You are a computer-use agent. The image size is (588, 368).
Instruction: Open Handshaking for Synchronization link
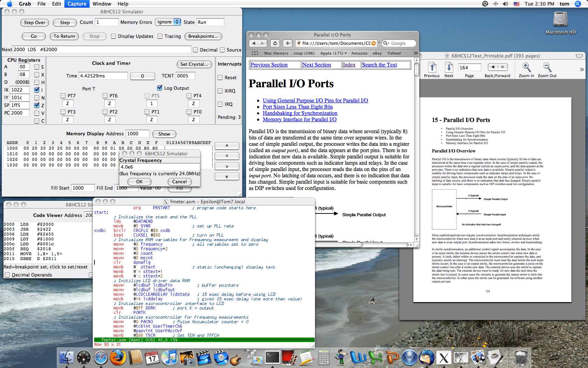pos(300,113)
